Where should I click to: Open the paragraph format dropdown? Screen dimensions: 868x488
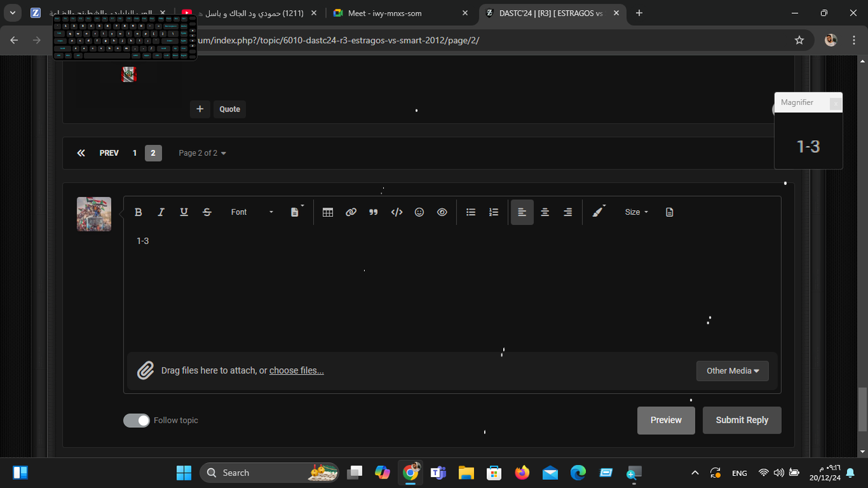(x=296, y=212)
